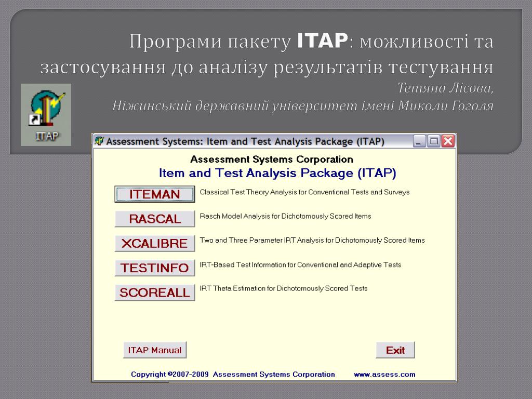This screenshot has width=532, height=399.
Task: Launch the RASCAL program
Action: click(155, 219)
